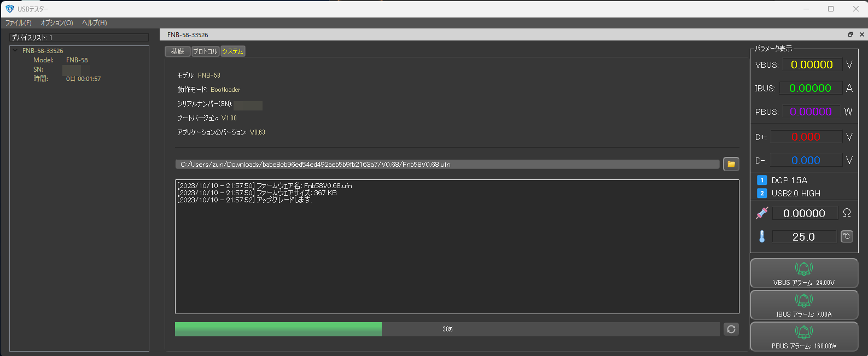Screen dimensions: 868x356
Task: Open the PBUS alarm 168.00W setting
Action: pyautogui.click(x=803, y=337)
